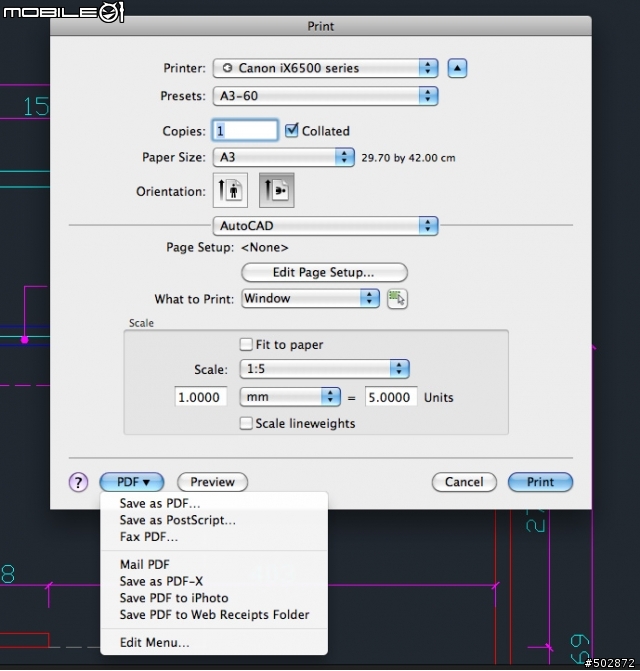This screenshot has width=640, height=671.
Task: Select landscape orientation icon
Action: coord(277,190)
